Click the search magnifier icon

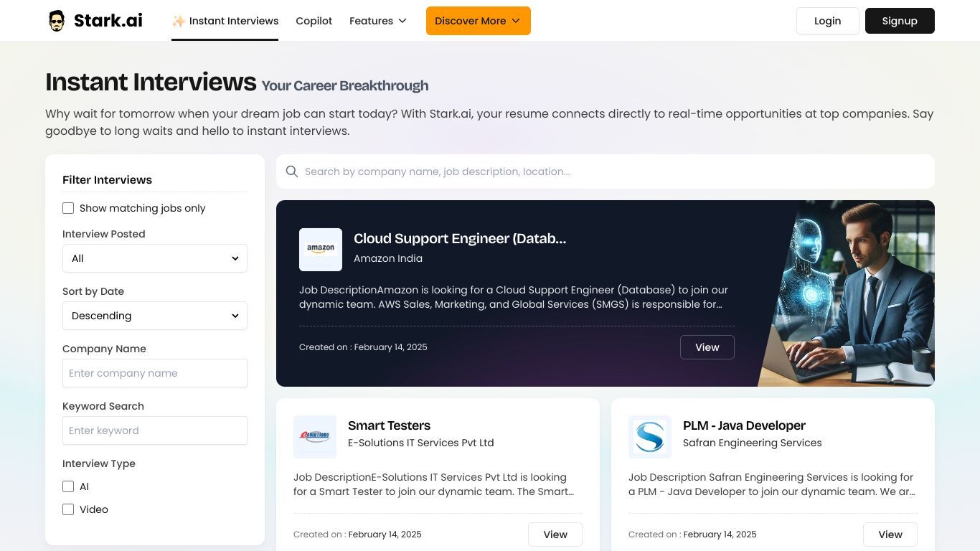pyautogui.click(x=292, y=171)
